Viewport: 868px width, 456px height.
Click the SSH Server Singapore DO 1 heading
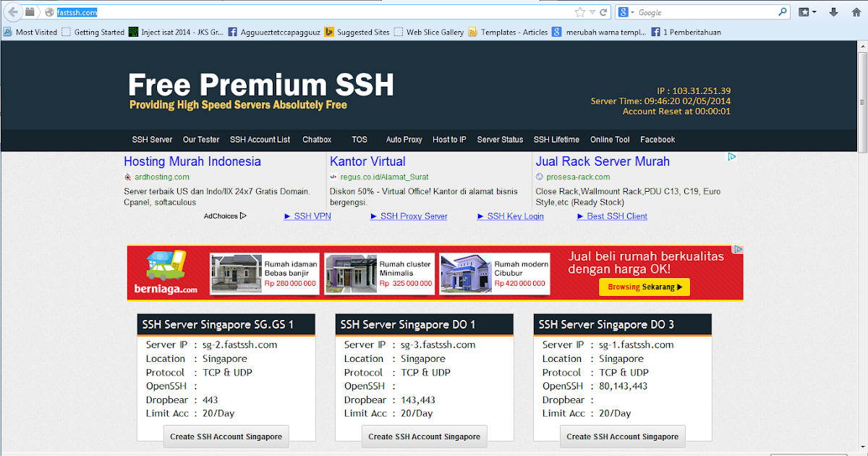[408, 325]
